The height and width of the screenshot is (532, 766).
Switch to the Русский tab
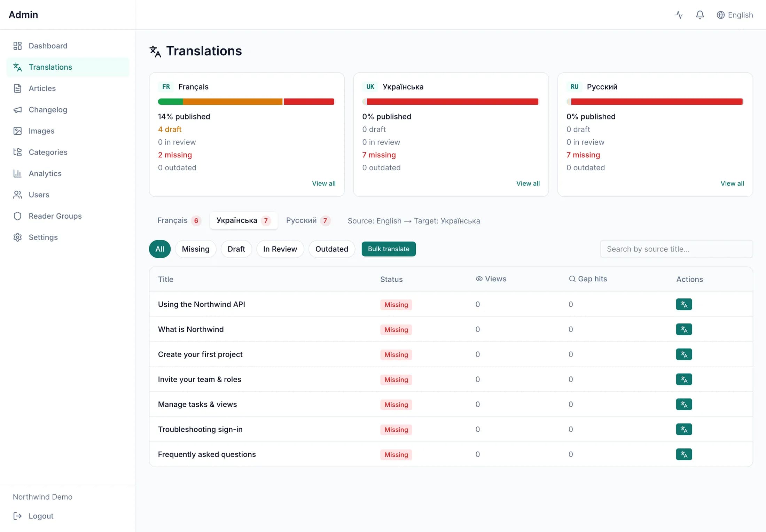point(308,220)
